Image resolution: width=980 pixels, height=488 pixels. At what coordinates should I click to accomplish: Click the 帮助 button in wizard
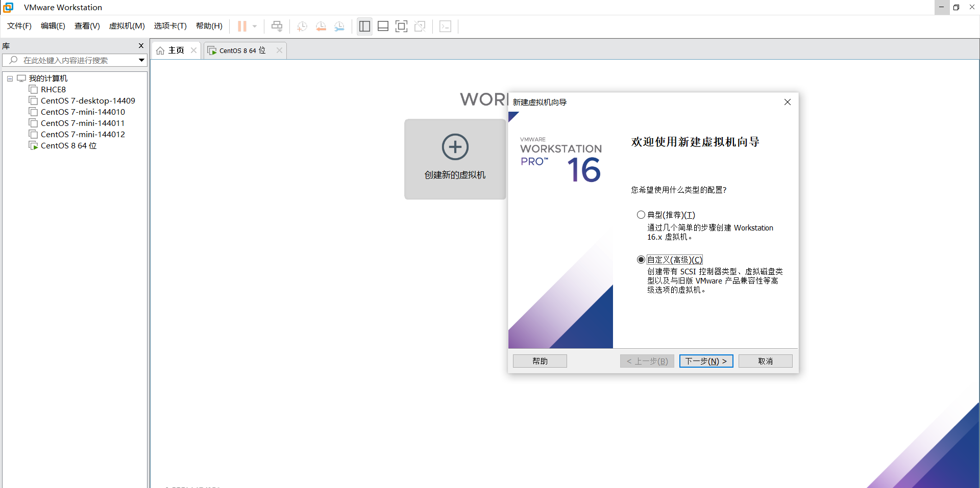pos(540,361)
